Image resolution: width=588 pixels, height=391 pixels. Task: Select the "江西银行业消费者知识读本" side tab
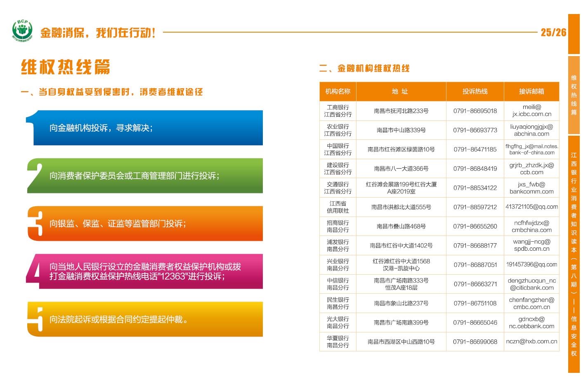[x=574, y=254]
